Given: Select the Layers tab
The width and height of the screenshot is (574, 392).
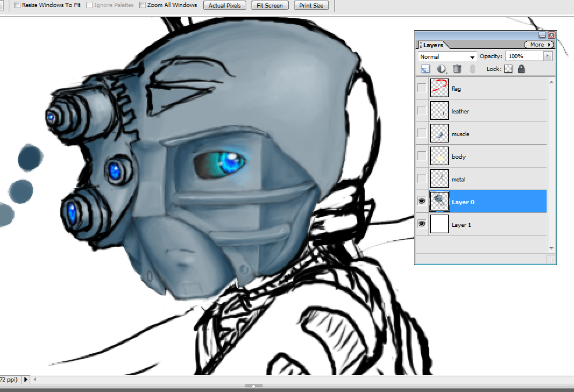Looking at the screenshot, I should click(x=434, y=45).
